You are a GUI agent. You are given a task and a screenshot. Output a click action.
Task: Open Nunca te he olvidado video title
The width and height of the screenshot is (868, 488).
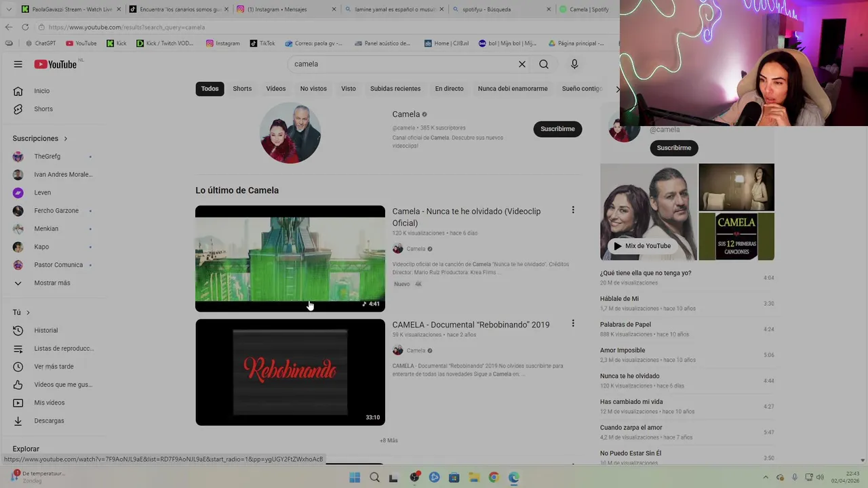467,217
